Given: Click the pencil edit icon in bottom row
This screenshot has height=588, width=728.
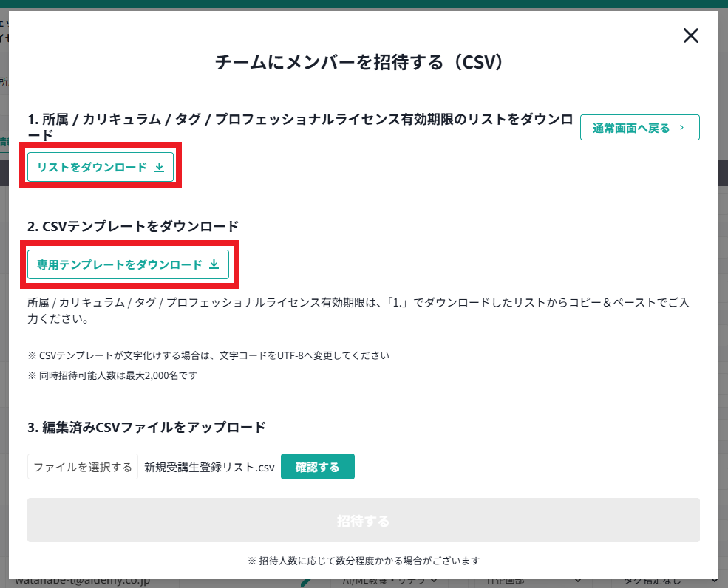Looking at the screenshot, I should 305,582.
